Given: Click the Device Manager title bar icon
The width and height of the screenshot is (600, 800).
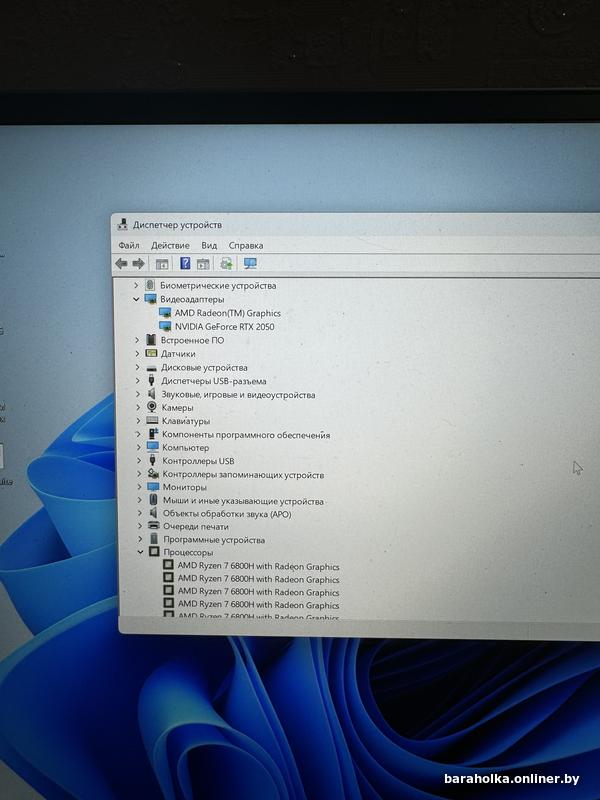Looking at the screenshot, I should (122, 224).
